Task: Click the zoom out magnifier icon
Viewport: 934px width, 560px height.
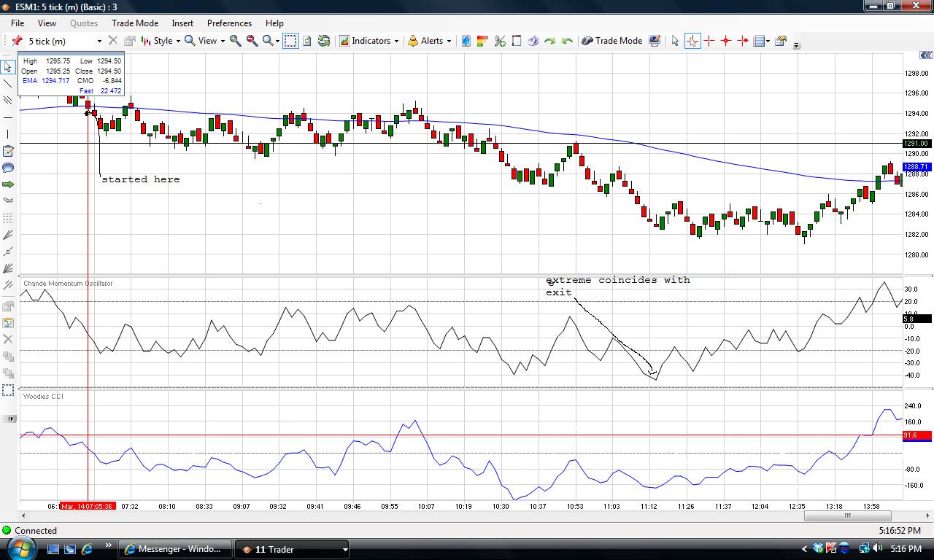Action: coord(252,41)
